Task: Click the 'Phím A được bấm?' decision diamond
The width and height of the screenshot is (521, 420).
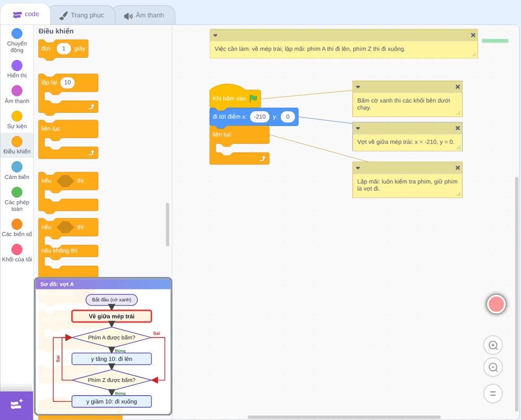Action: tap(111, 338)
